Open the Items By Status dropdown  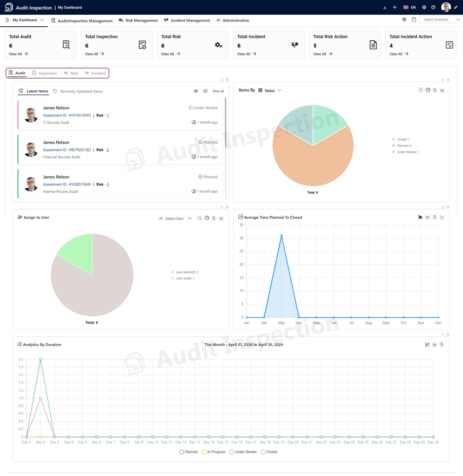click(270, 91)
